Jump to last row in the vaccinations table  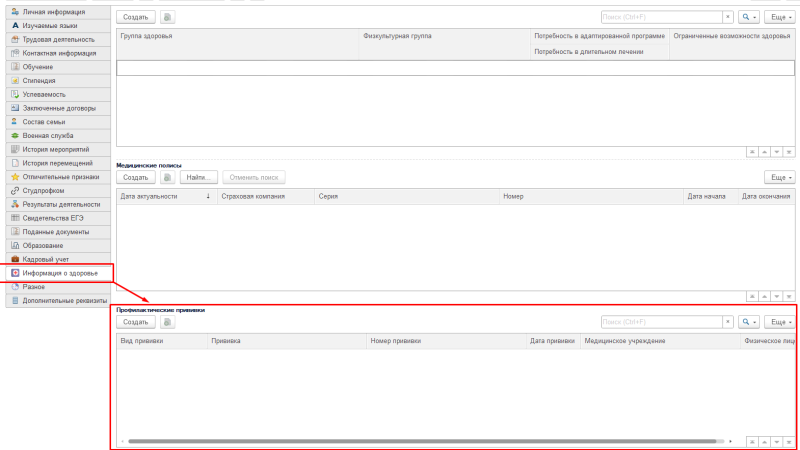click(788, 440)
